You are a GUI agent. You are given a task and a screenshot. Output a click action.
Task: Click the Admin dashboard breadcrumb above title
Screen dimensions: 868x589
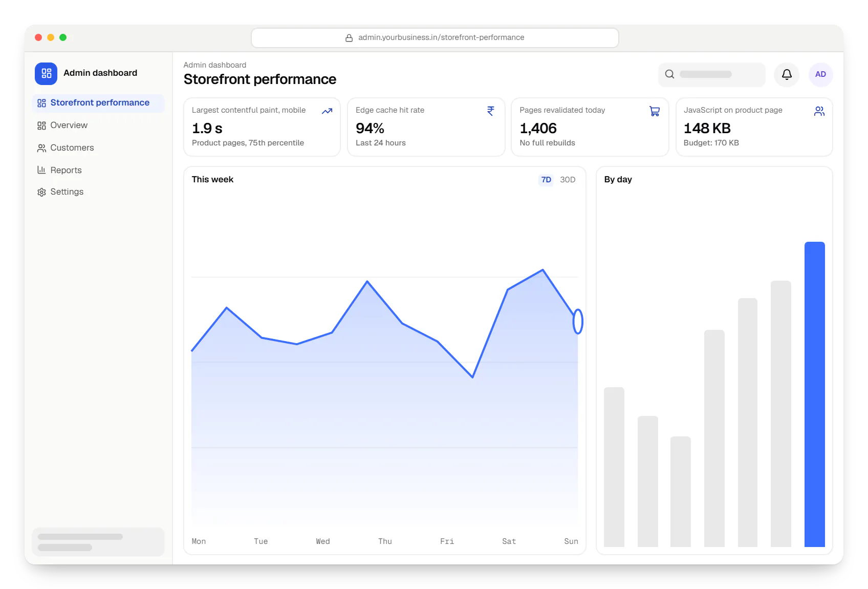(x=215, y=65)
